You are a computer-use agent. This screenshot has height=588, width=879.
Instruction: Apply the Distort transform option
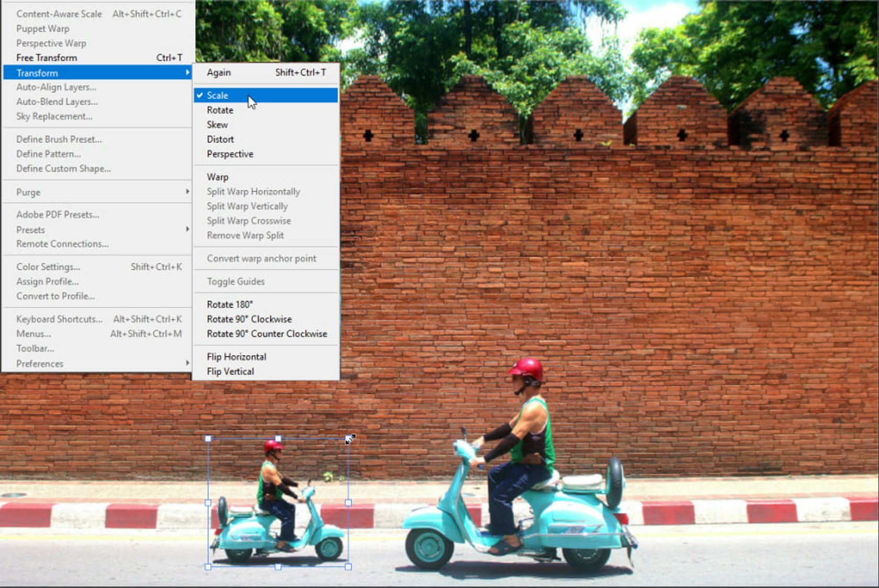coord(220,139)
